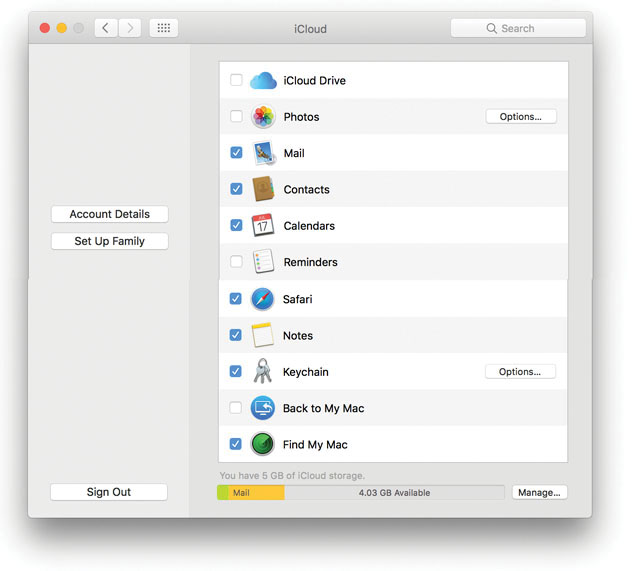Open Account Details

(x=109, y=214)
